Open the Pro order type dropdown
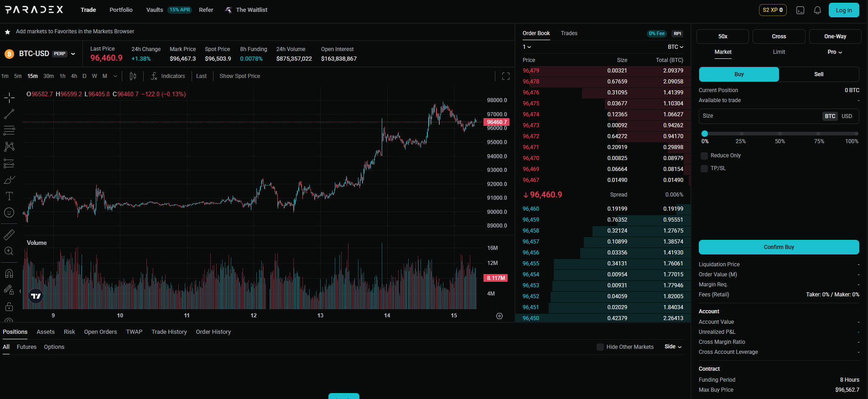Screen dimensions: 868x399 point(835,52)
